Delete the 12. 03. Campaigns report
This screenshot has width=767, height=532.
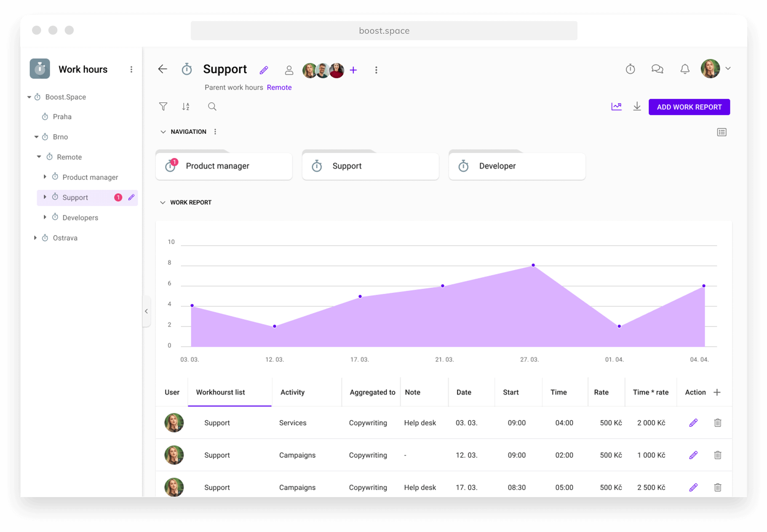(718, 455)
